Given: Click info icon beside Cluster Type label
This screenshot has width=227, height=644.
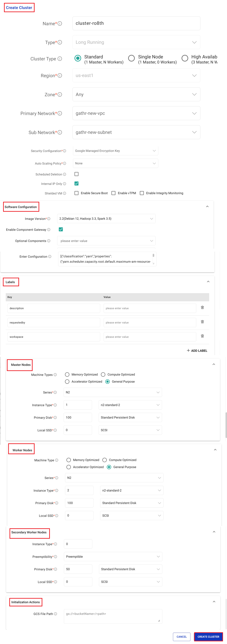Looking at the screenshot, I should pyautogui.click(x=60, y=59).
